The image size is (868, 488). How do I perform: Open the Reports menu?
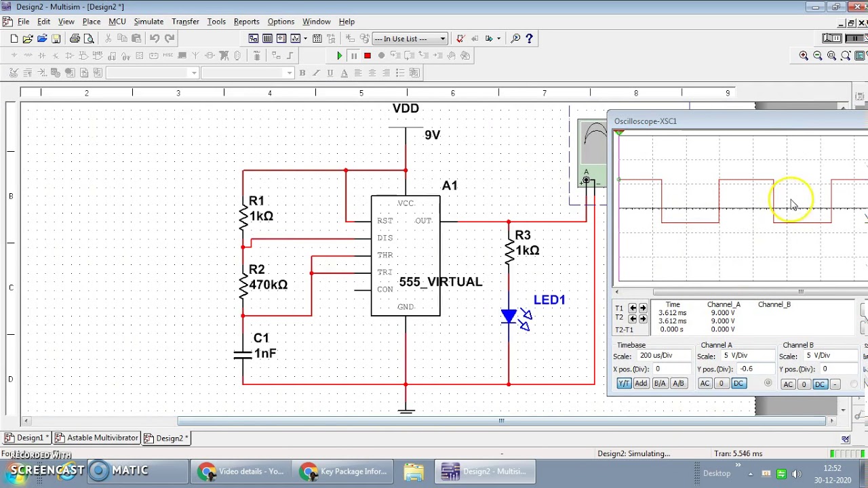pyautogui.click(x=247, y=22)
